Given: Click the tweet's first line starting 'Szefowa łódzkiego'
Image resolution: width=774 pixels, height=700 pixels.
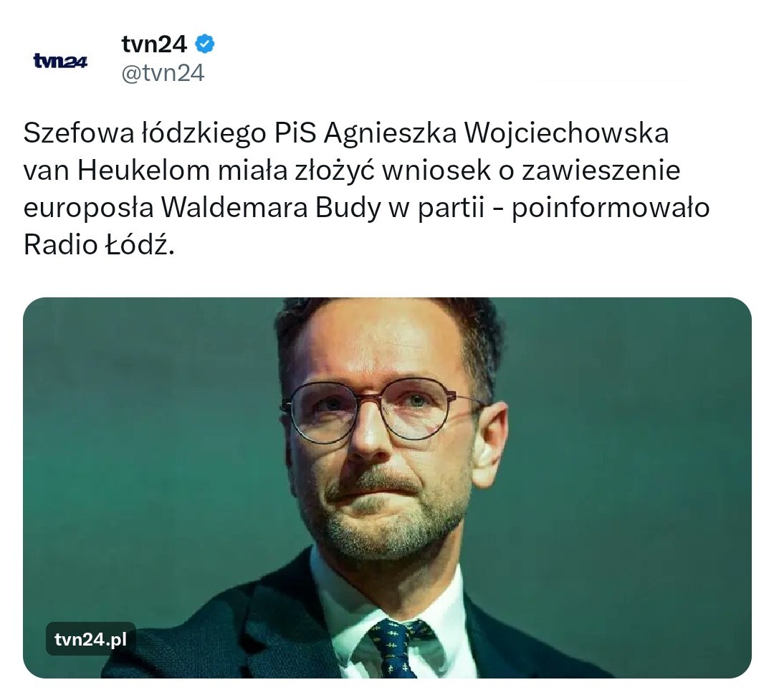Looking at the screenshot, I should click(x=346, y=133).
